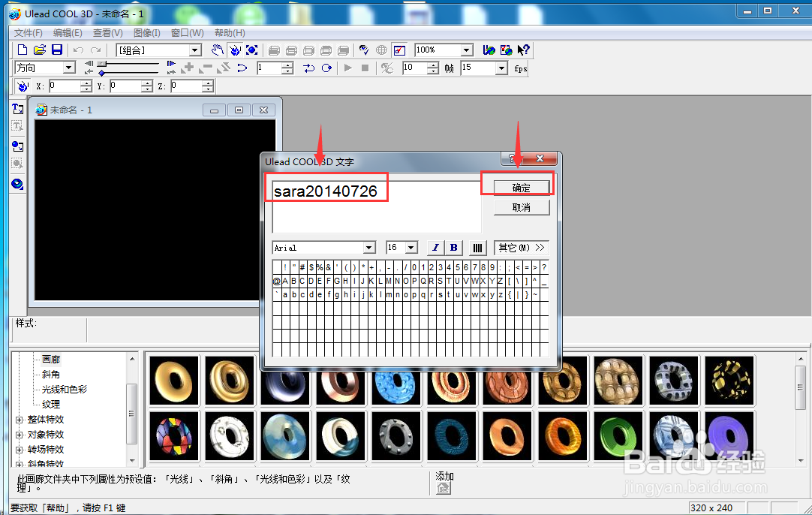Click the globe icon in the toolbar
812x515 pixels.
point(381,50)
